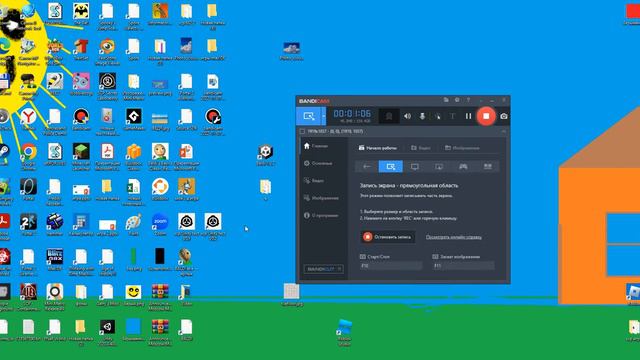Click the round icon beside help in title bar
Image resolution: width=640 pixels, height=360 pixels.
(x=457, y=100)
